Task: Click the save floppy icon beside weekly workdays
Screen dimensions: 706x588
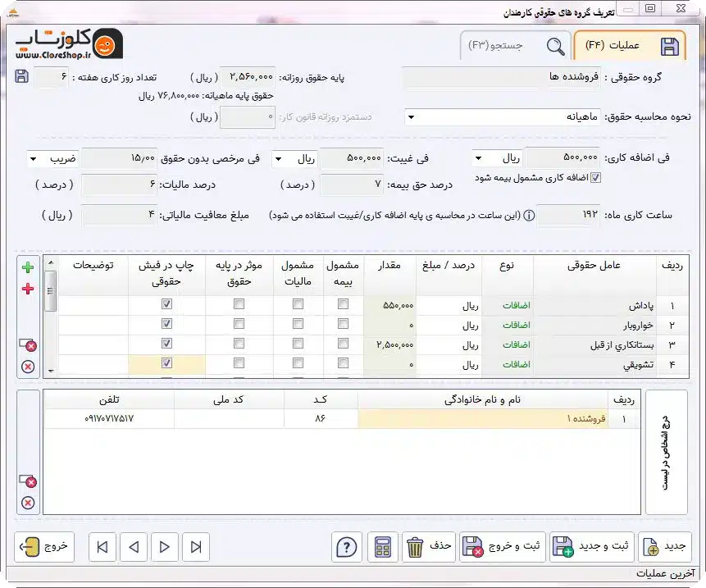Action: pos(21,76)
